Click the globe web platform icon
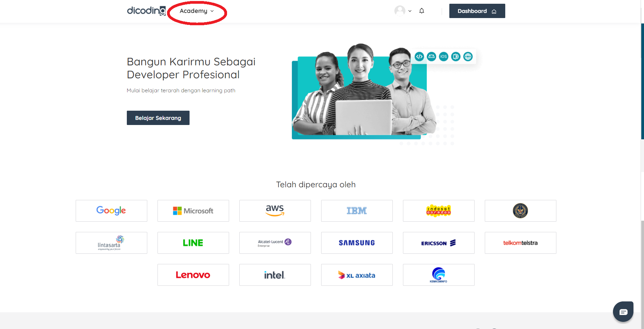The width and height of the screenshot is (644, 329). 467,57
